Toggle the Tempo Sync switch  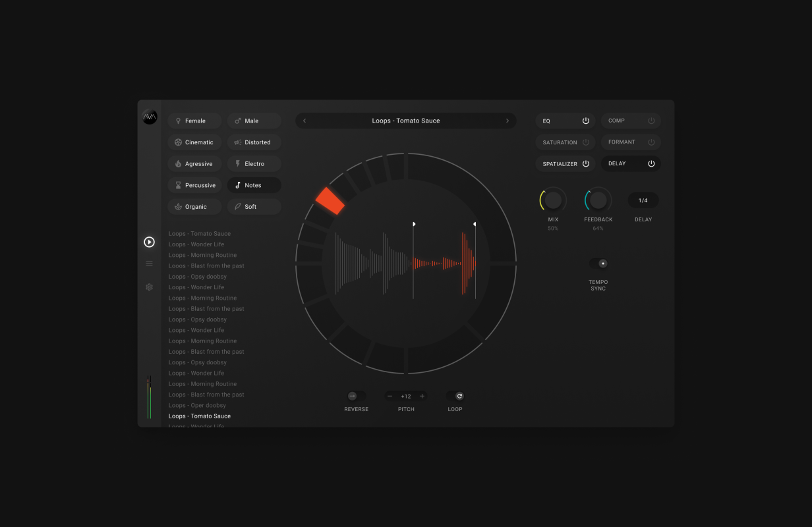tap(598, 263)
